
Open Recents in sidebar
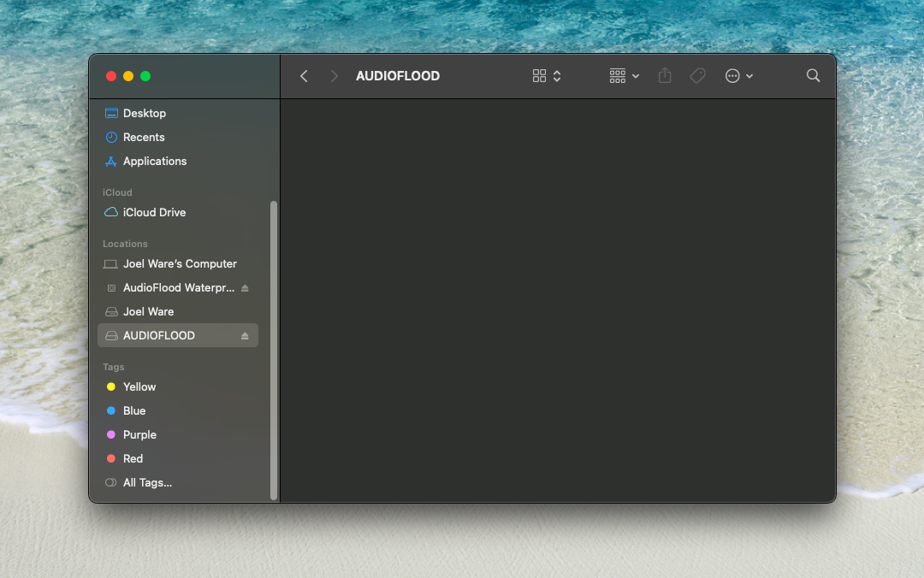coord(177,138)
